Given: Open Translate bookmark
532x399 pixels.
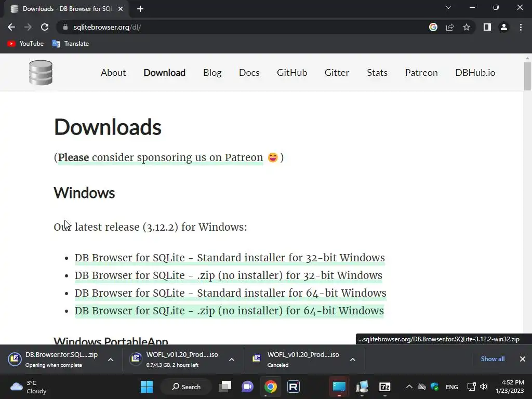Looking at the screenshot, I should click(71, 44).
